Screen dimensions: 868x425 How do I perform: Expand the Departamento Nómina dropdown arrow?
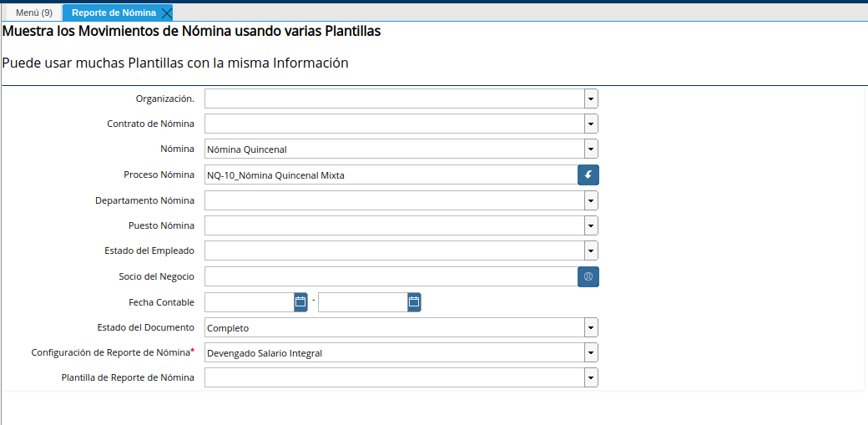coord(591,200)
